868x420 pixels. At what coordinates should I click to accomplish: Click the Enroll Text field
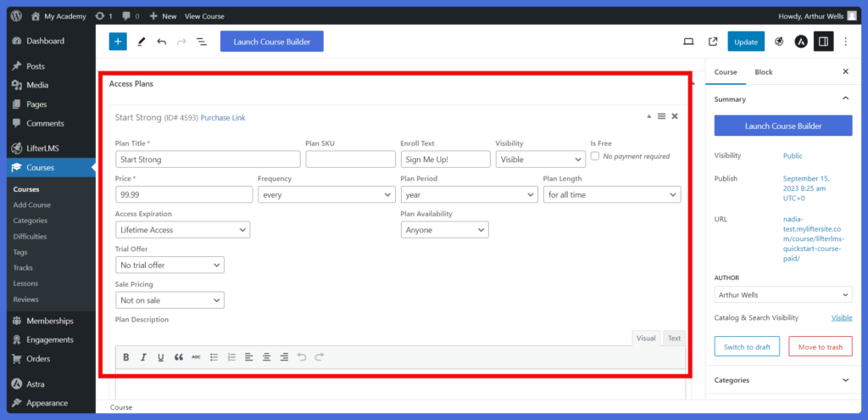point(446,160)
